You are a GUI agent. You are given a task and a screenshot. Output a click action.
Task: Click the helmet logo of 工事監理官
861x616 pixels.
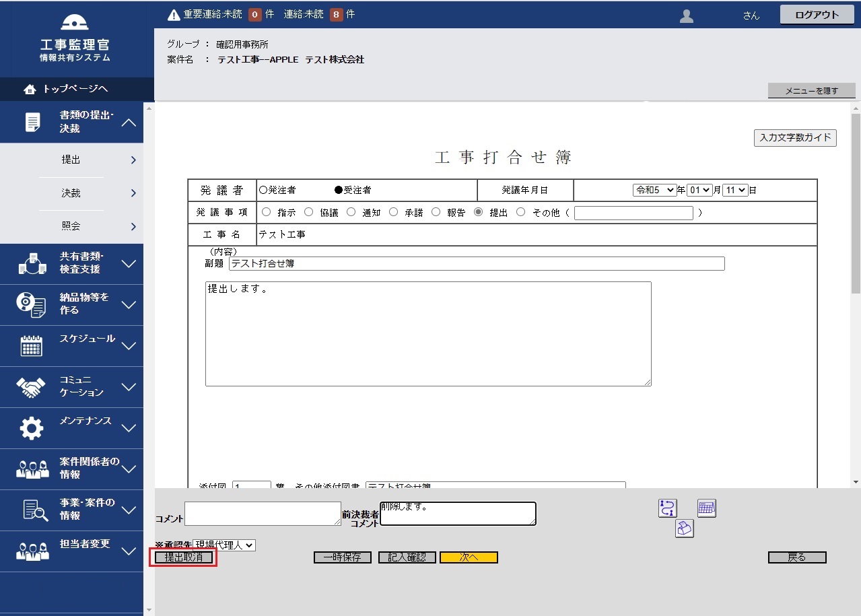point(75,22)
